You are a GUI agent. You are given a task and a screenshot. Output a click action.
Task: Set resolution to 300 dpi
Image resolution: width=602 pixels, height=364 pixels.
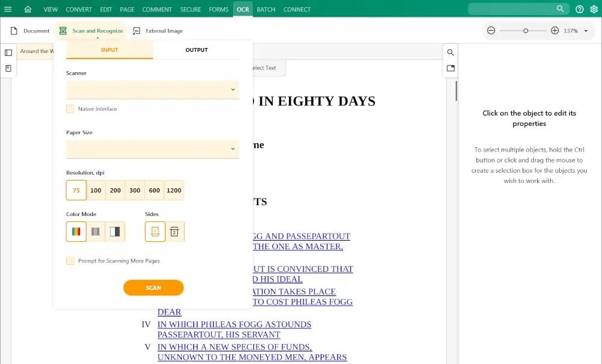click(135, 190)
